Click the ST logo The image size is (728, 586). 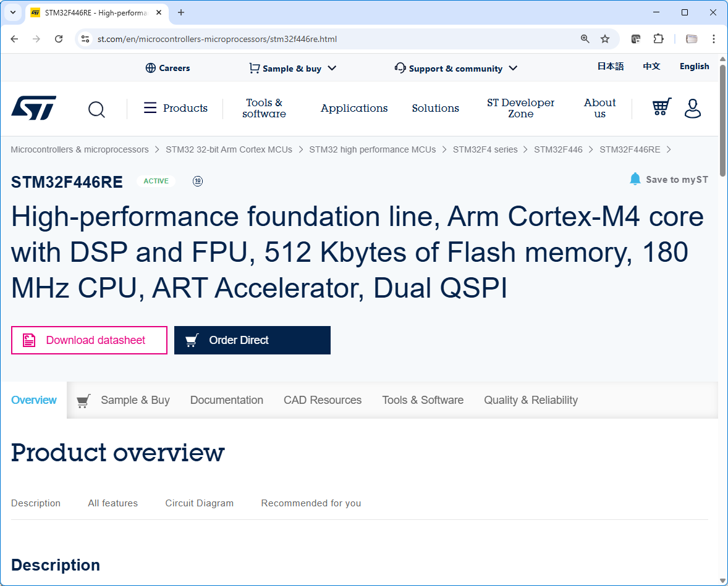(33, 107)
